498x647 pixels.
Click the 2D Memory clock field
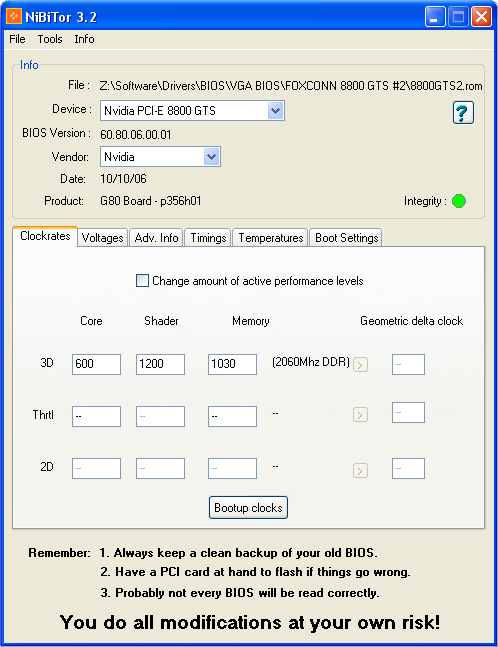[232, 468]
